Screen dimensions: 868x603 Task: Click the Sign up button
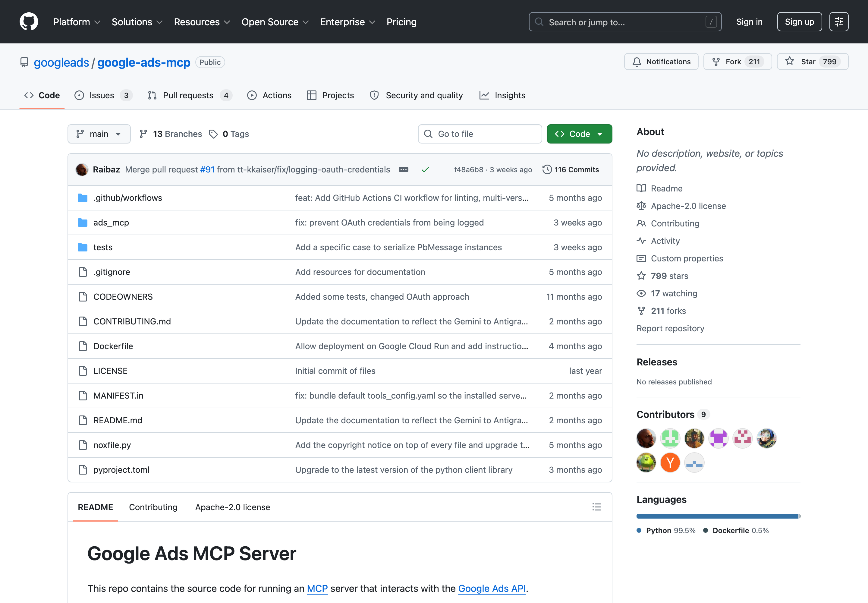coord(799,22)
